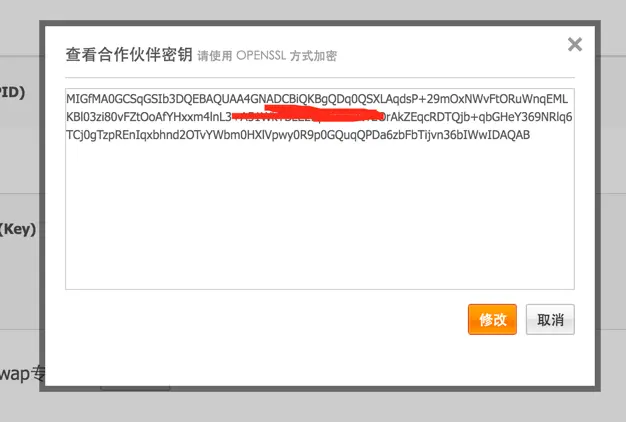The height and width of the screenshot is (422, 626).
Task: Close the partner key dialog with X
Action: click(575, 44)
